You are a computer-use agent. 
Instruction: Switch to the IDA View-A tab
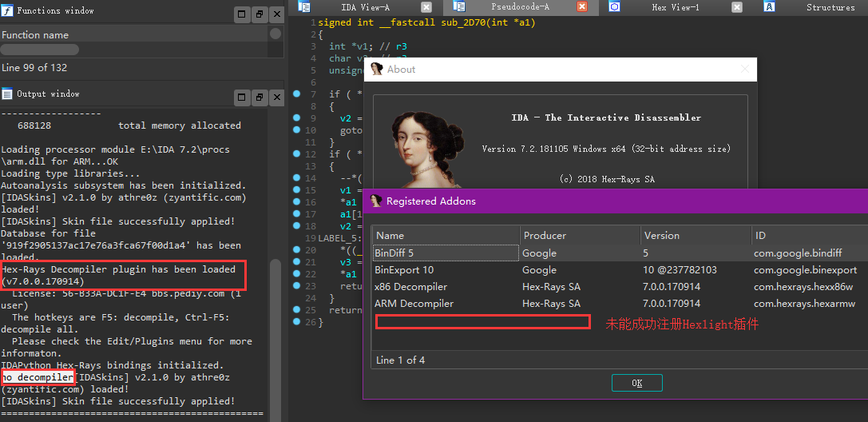click(x=365, y=7)
